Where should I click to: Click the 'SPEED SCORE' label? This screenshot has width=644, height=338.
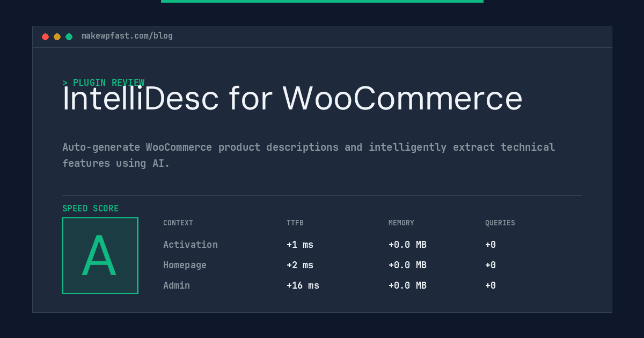point(91,209)
